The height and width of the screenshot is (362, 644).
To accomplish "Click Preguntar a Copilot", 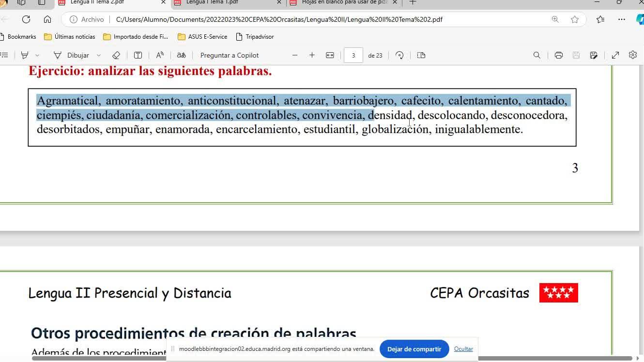I will 230,55.
